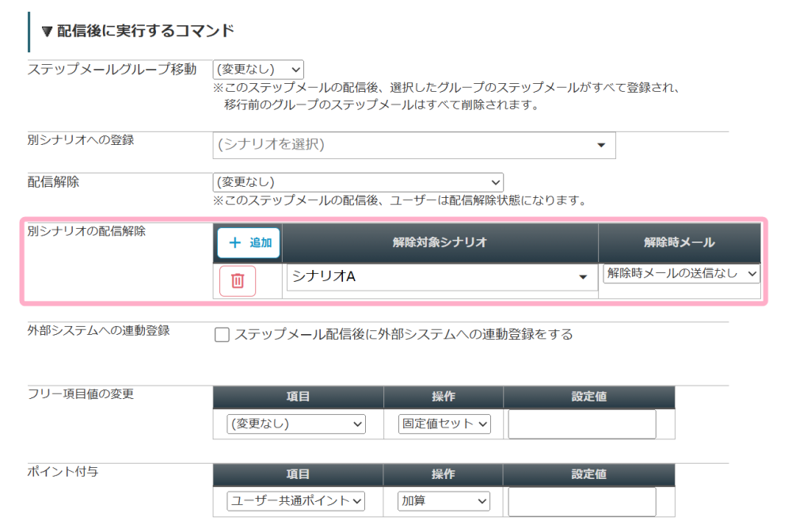Image resolution: width=811 pixels, height=532 pixels.
Task: Collapse the 配信後に実行するコマンド section triangle
Action: 47,32
